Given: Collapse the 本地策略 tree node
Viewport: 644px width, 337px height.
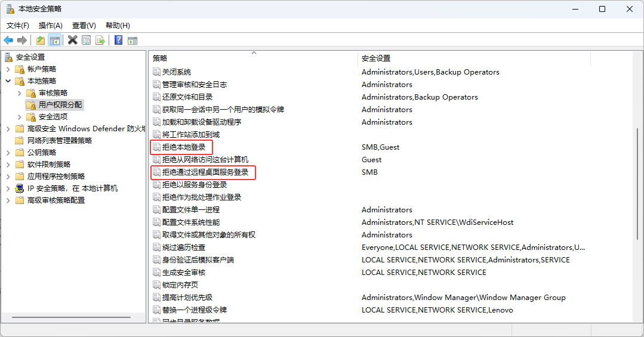Looking at the screenshot, I should (x=8, y=81).
